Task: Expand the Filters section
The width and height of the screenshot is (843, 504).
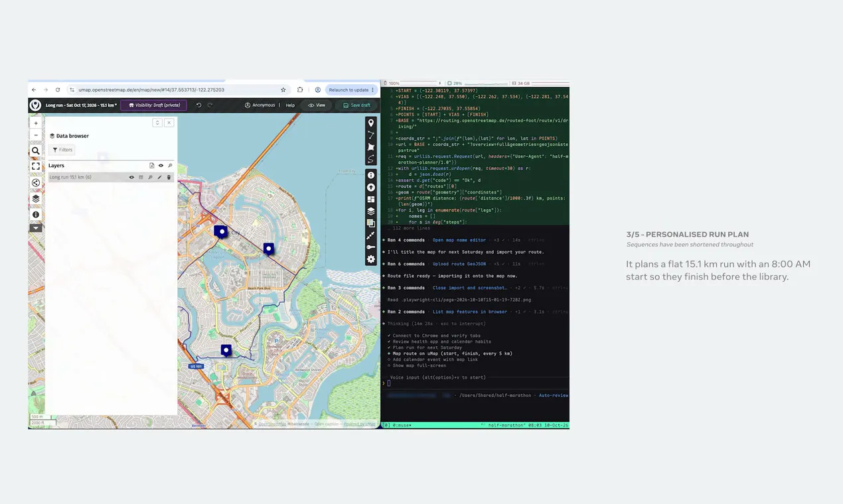Action: coord(62,150)
